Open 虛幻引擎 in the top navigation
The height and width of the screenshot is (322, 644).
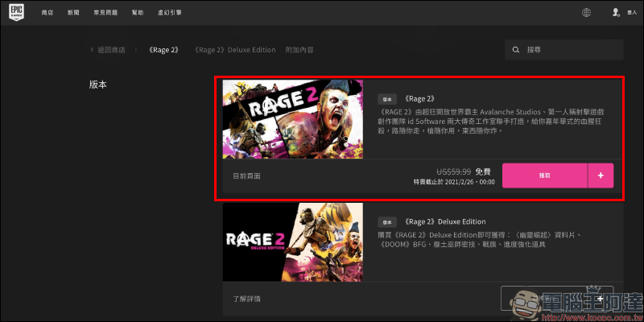[170, 13]
